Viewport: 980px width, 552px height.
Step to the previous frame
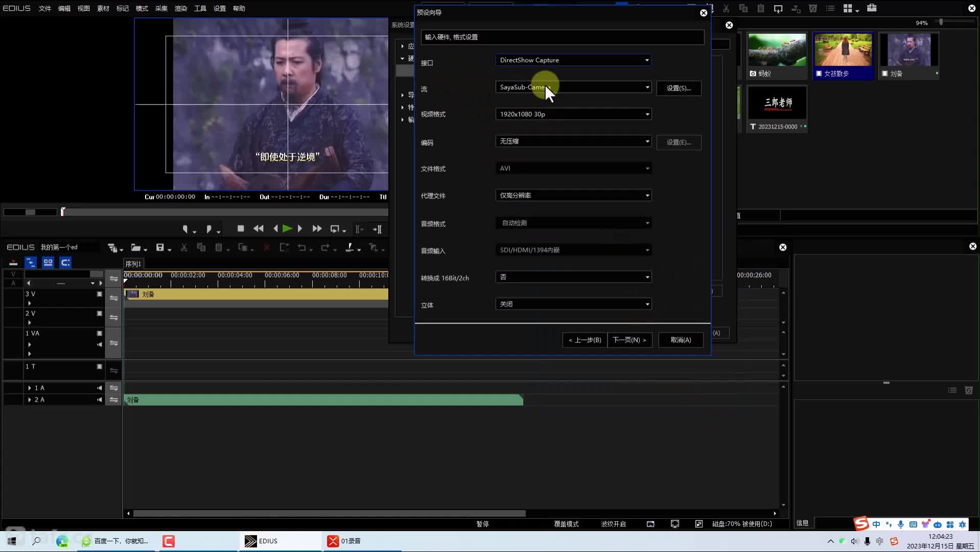click(275, 228)
